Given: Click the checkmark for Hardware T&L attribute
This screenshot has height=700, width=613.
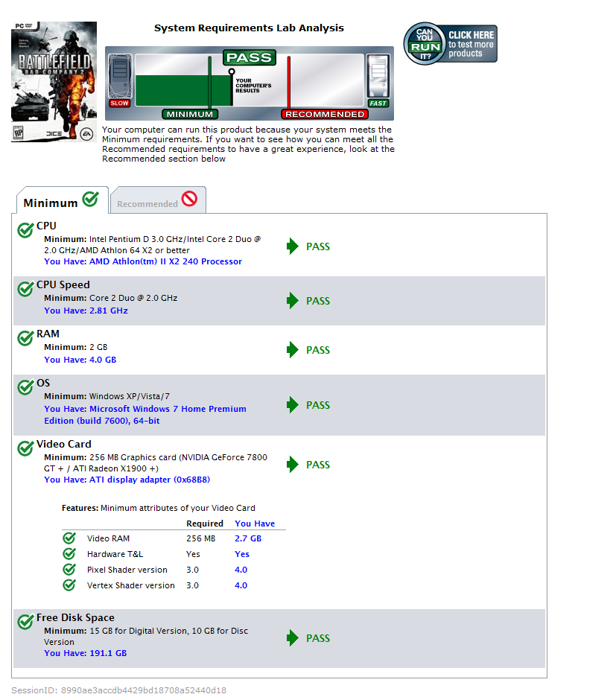Looking at the screenshot, I should [69, 554].
